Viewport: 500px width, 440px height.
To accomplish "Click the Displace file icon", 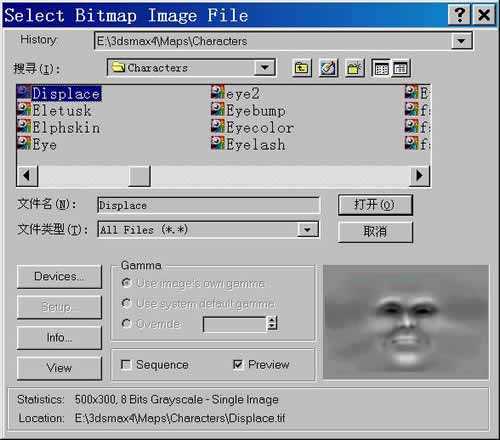I will tap(24, 92).
